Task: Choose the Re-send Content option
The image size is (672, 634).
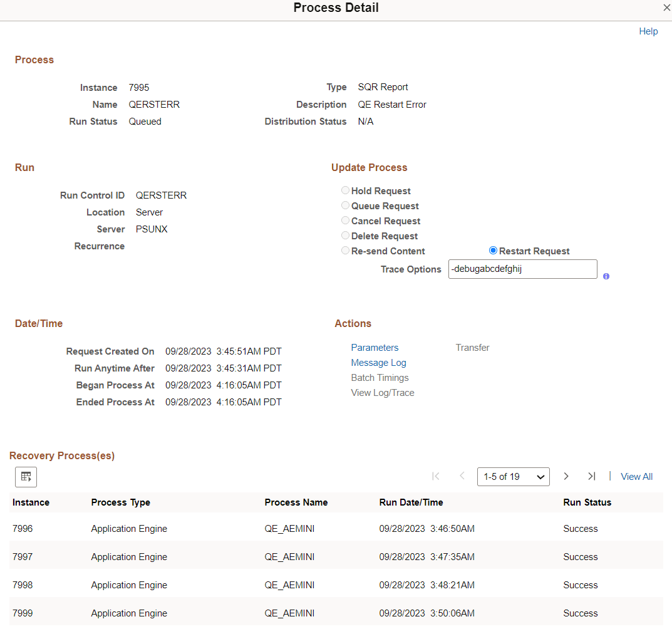Action: click(x=345, y=250)
